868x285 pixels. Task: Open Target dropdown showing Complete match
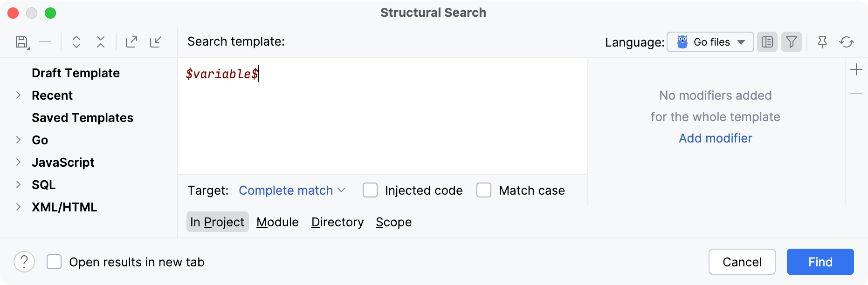(x=291, y=190)
